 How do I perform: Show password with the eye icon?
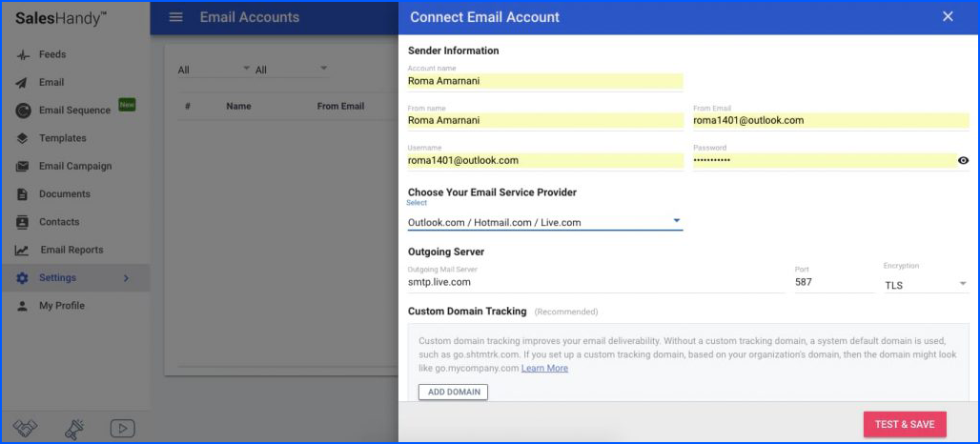point(963,160)
